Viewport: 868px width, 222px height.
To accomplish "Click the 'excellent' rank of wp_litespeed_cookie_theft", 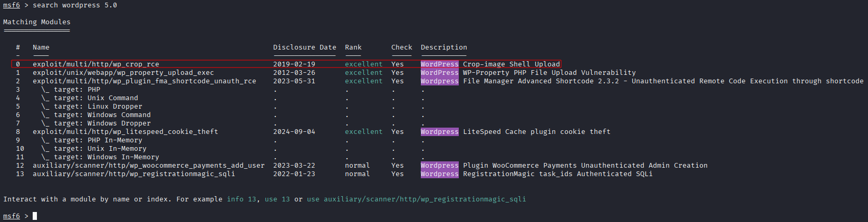I will point(364,132).
